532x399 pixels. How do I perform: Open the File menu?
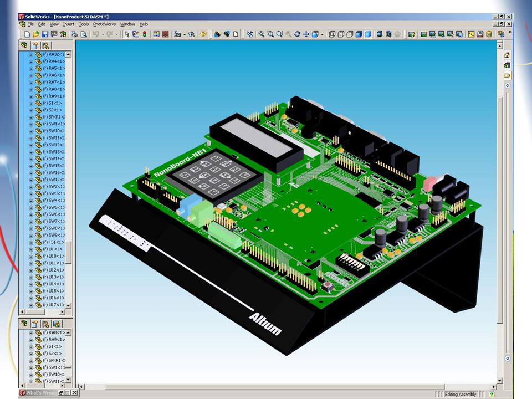pos(30,24)
